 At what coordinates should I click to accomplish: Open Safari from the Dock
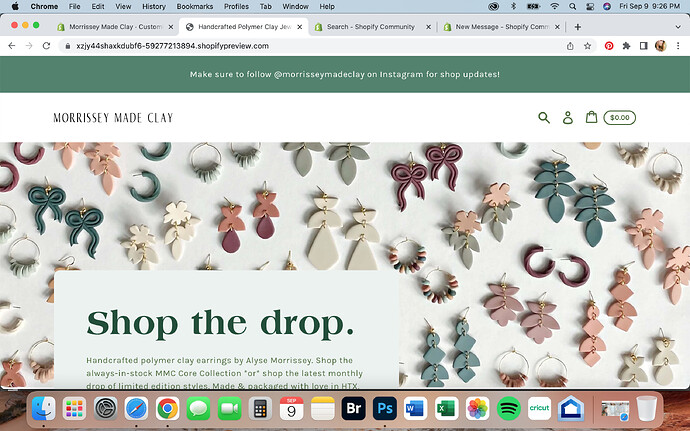click(136, 408)
